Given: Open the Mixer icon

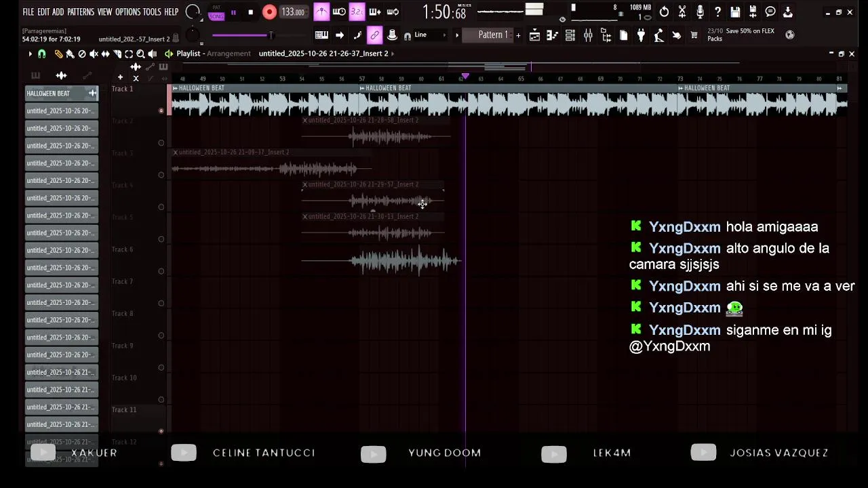Looking at the screenshot, I should pyautogui.click(x=588, y=35).
